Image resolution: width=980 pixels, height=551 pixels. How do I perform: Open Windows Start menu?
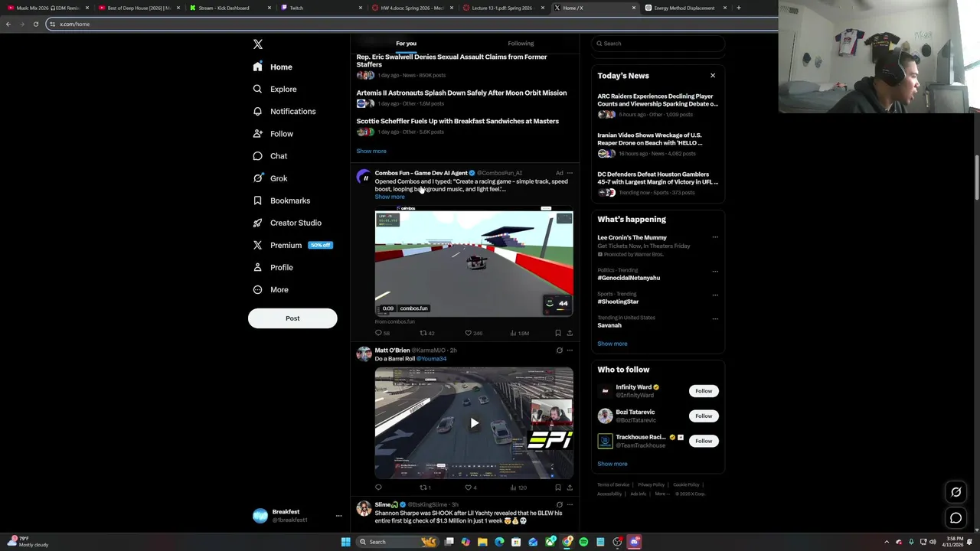pos(346,542)
